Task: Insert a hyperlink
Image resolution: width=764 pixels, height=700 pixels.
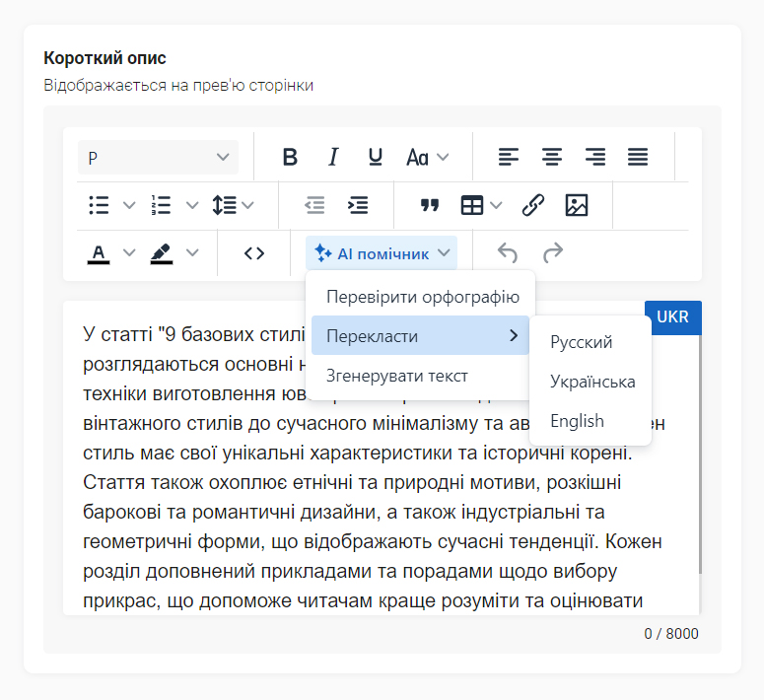Action: coord(533,205)
